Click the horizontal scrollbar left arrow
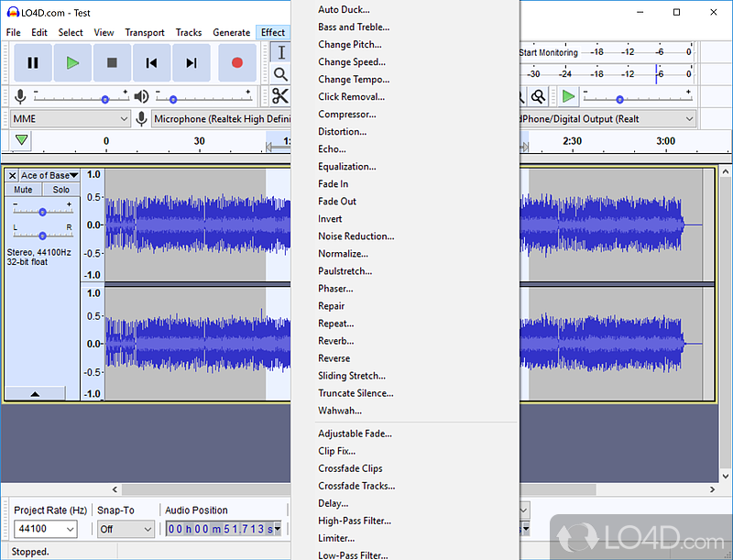The height and width of the screenshot is (560, 733). tap(115, 489)
